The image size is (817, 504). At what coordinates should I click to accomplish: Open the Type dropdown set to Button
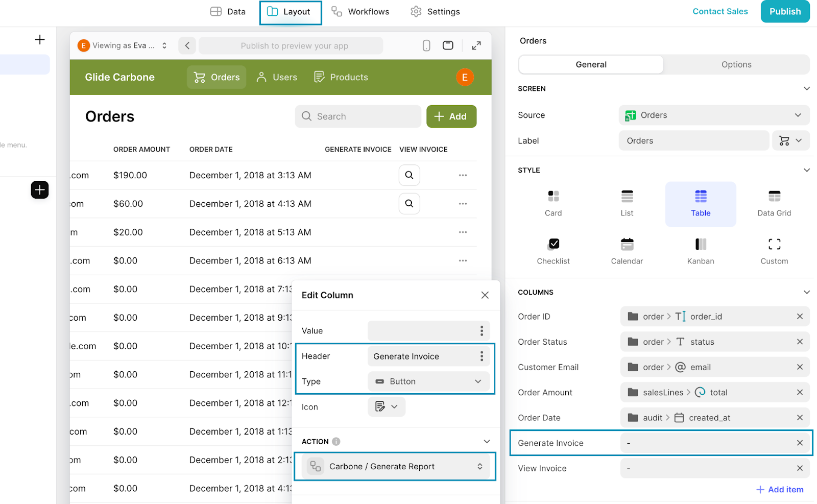pyautogui.click(x=428, y=381)
